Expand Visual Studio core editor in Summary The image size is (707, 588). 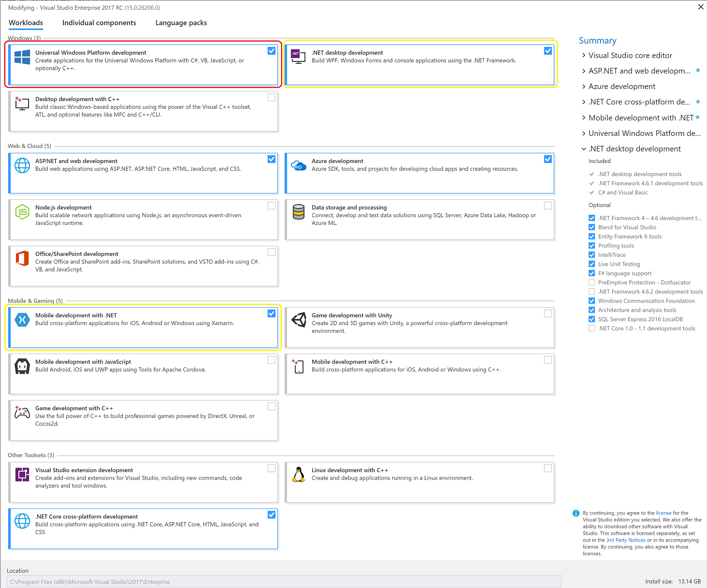[x=584, y=56]
